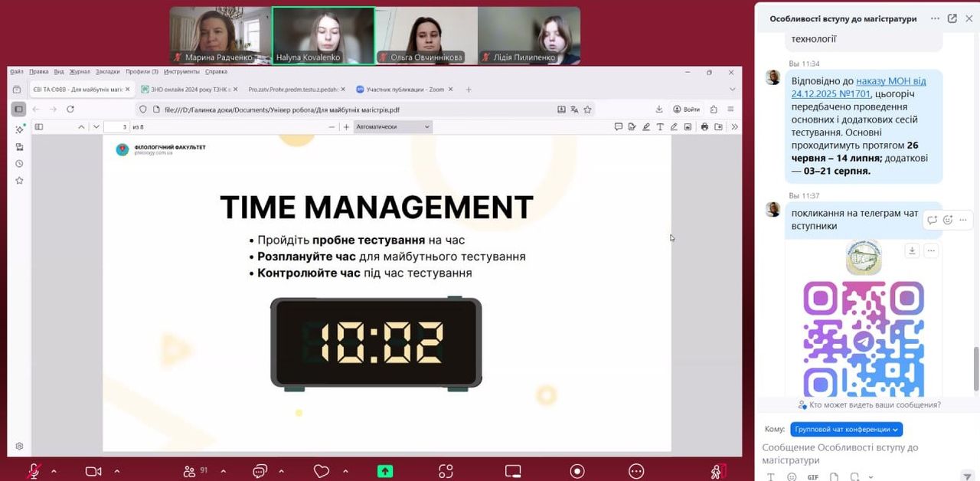Open the 'Закладки' menu in browser
Screen dimensions: 980x481
(x=107, y=72)
